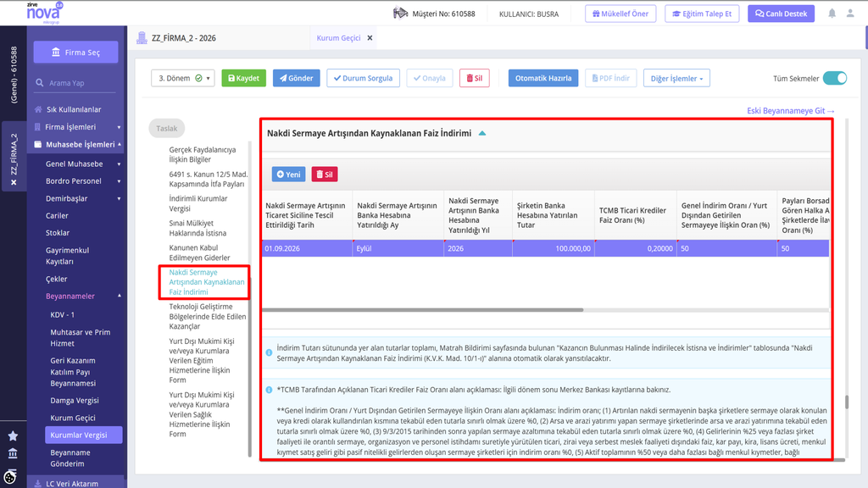The image size is (868, 488).
Task: Toggle the Tüm Sekmeler switch
Action: 835,78
